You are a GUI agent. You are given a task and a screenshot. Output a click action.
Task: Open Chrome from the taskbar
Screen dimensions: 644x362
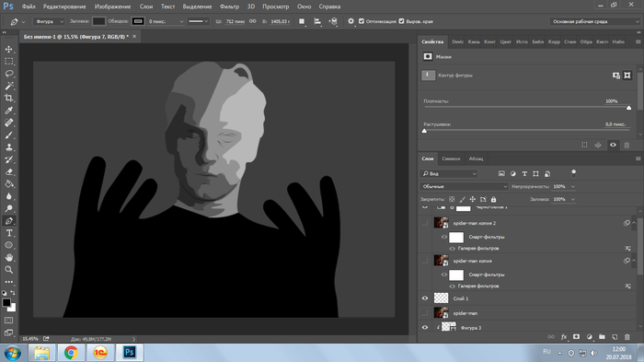pyautogui.click(x=71, y=353)
